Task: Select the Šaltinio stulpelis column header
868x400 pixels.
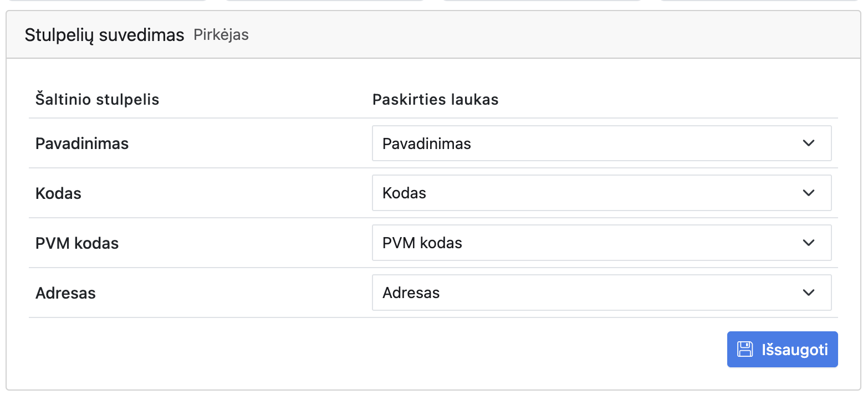Action: tap(98, 100)
